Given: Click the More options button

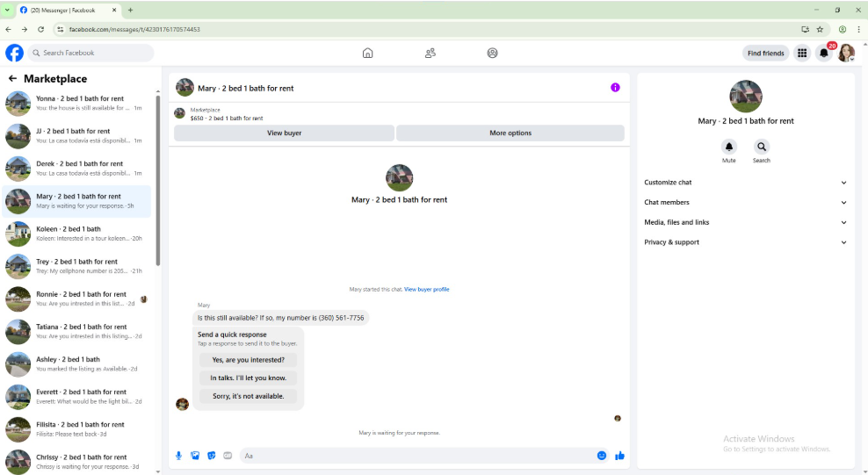Looking at the screenshot, I should tap(510, 133).
